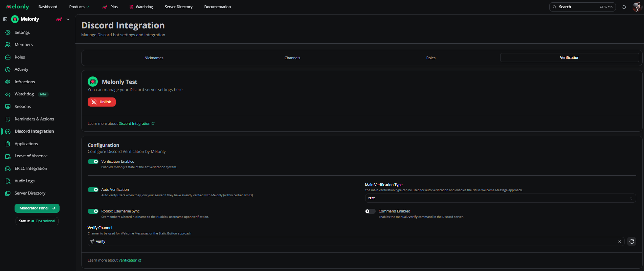The height and width of the screenshot is (271, 644).
Task: Click the Audit Logs search-file icon
Action: [8, 181]
